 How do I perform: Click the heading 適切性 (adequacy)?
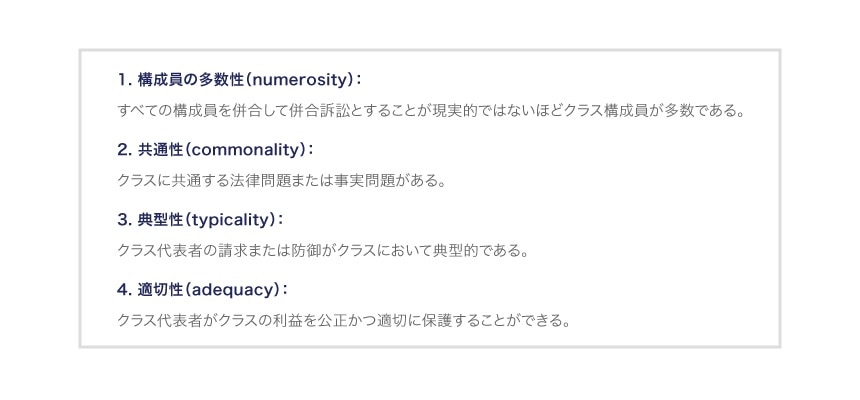coord(202,289)
